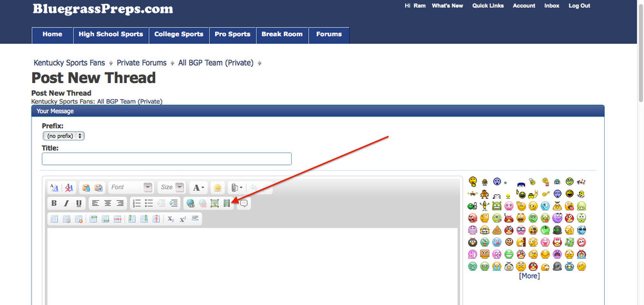Click the Paste from Word icon

99,188
